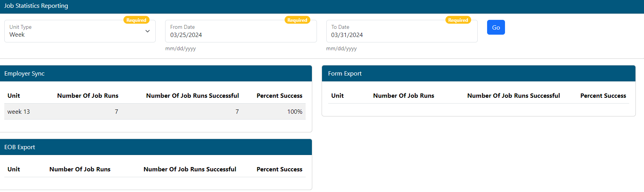Image resolution: width=644 pixels, height=192 pixels.
Task: Click Number Of Job Runs header in Form Export
Action: coord(403,96)
